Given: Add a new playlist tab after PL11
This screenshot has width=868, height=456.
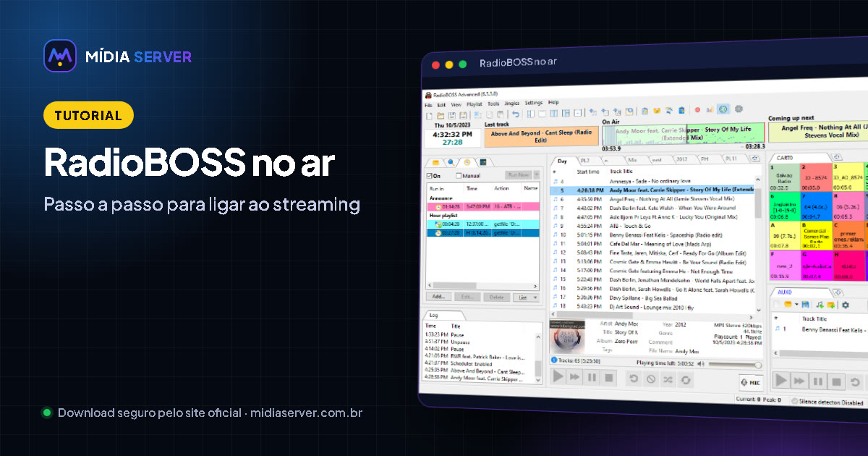Looking at the screenshot, I should tap(755, 159).
